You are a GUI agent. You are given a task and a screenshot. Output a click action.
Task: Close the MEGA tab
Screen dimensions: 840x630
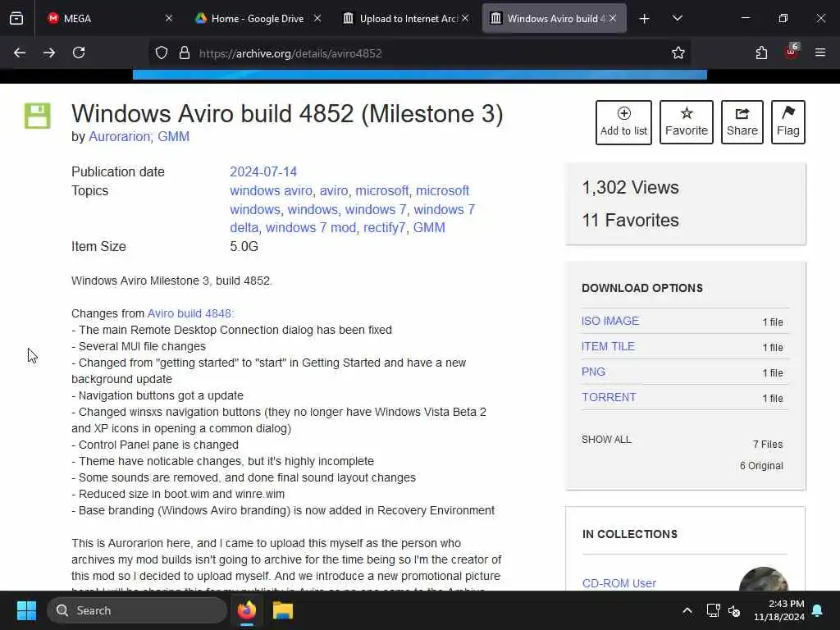(x=169, y=18)
